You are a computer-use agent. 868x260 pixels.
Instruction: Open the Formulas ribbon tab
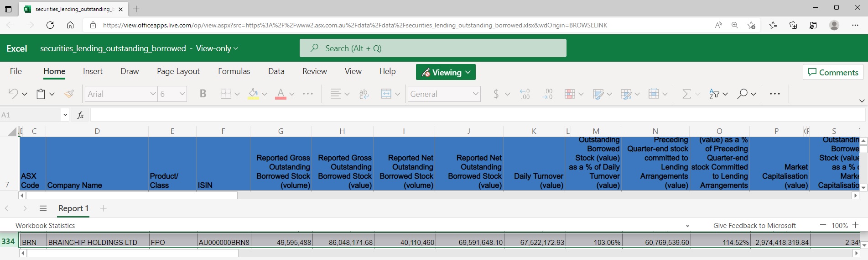coord(234,71)
